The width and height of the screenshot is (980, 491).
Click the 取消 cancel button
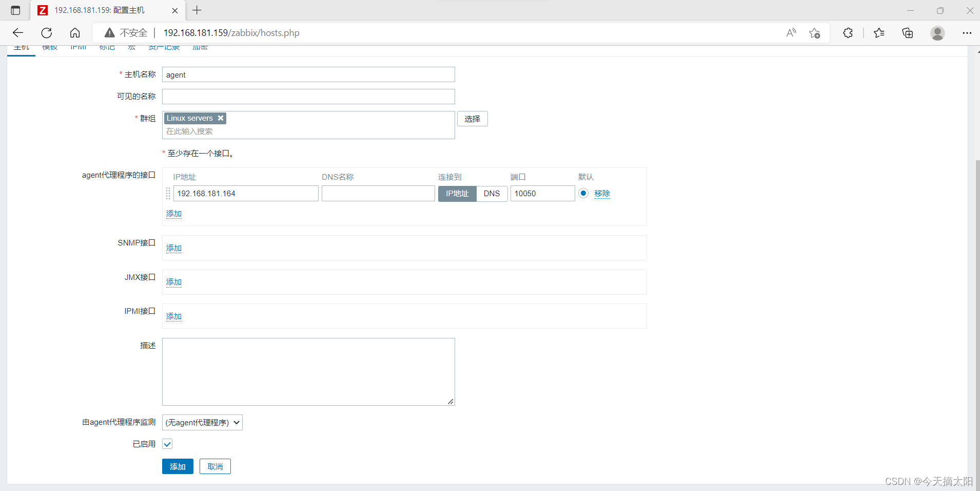(215, 466)
